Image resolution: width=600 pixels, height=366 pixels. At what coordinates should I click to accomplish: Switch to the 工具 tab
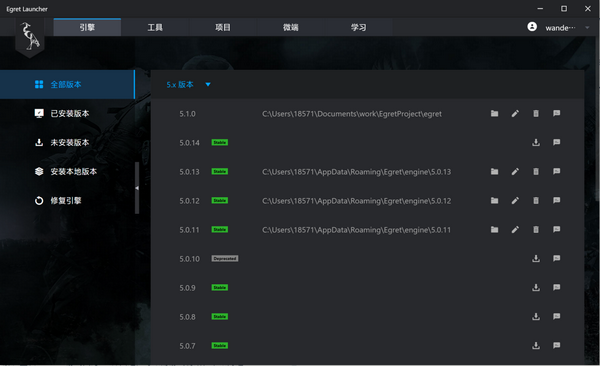[x=155, y=27]
